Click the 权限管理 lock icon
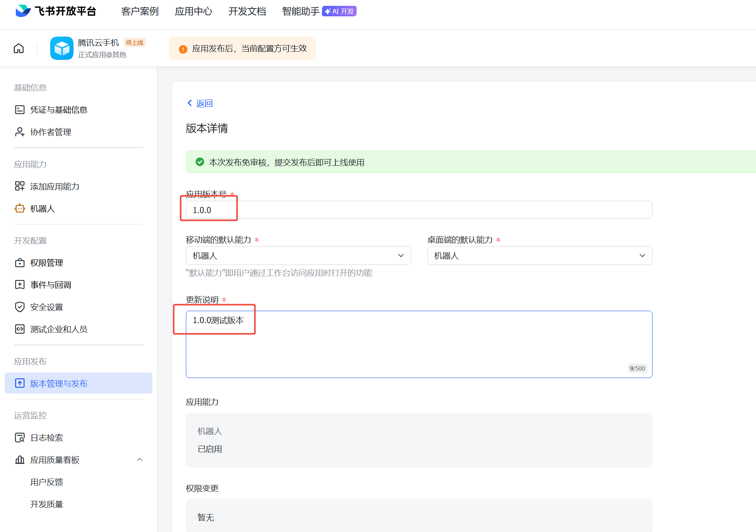This screenshot has width=756, height=532. (x=19, y=263)
